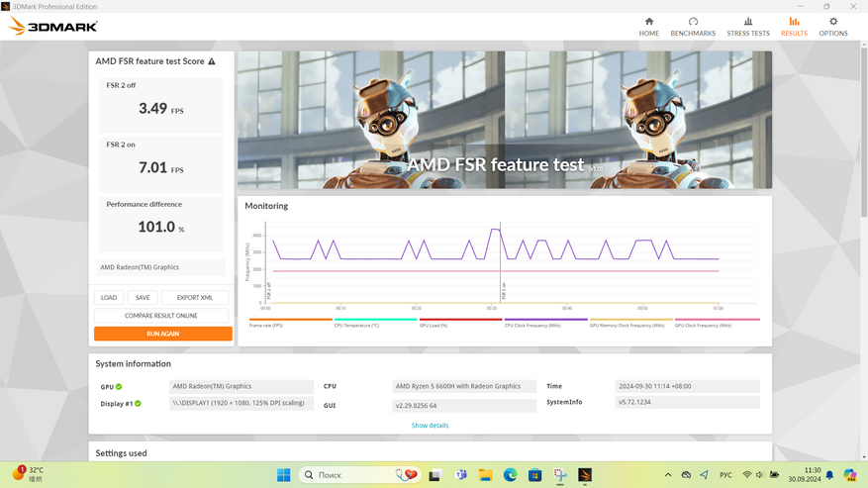Click Export XML button
The image size is (868, 488).
[x=195, y=298]
